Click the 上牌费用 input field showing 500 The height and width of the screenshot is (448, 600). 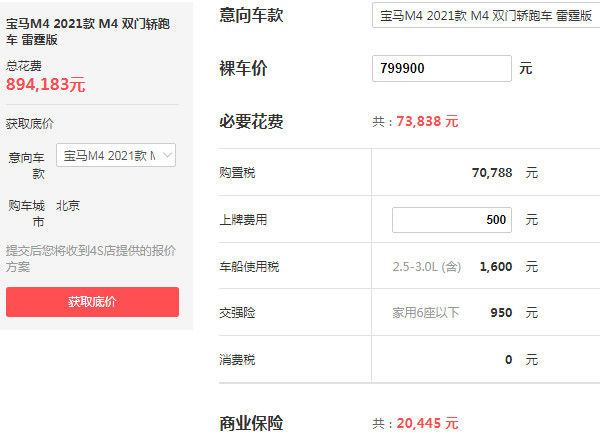452,220
